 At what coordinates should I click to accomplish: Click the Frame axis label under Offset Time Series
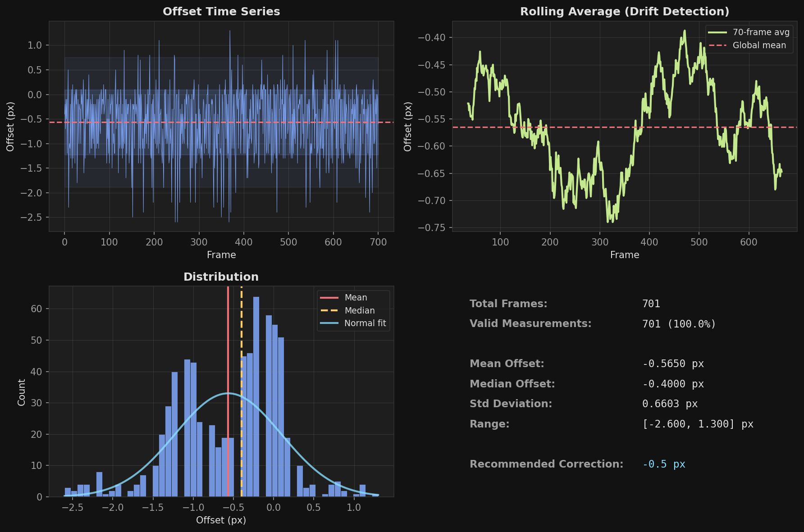pyautogui.click(x=221, y=255)
